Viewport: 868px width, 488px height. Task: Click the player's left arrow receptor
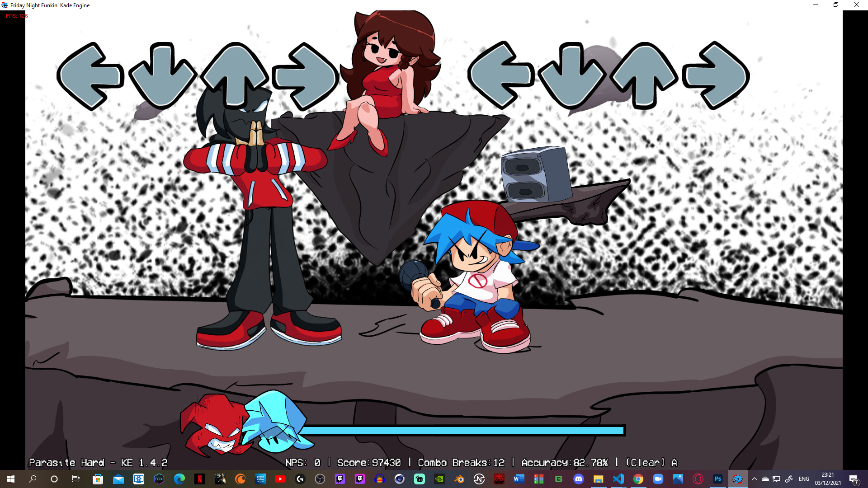[x=501, y=75]
